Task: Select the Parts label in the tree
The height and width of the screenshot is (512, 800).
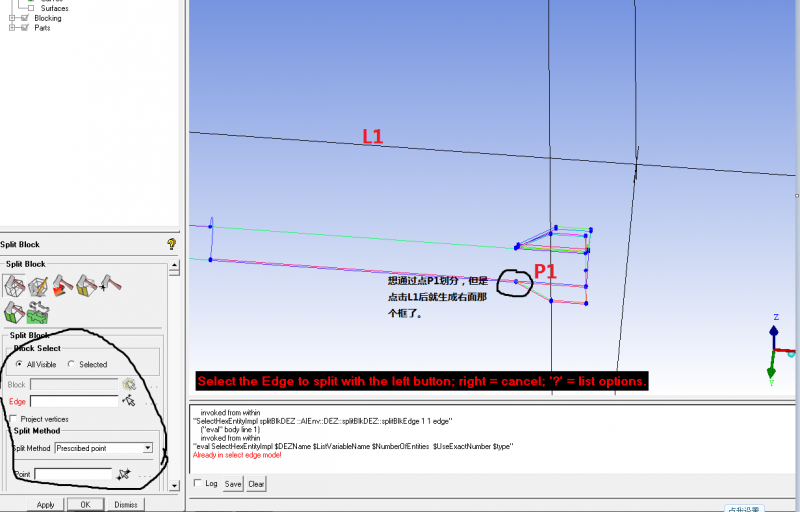Action: [x=42, y=28]
